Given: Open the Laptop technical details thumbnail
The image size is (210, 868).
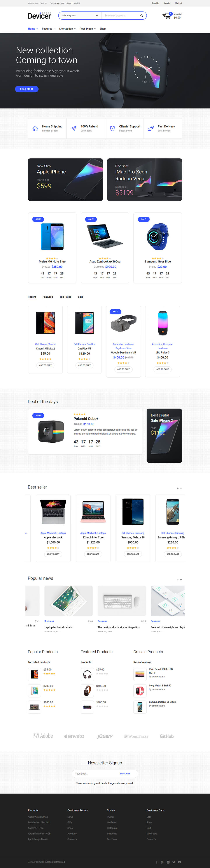Looking at the screenshot, I should tap(68, 601).
